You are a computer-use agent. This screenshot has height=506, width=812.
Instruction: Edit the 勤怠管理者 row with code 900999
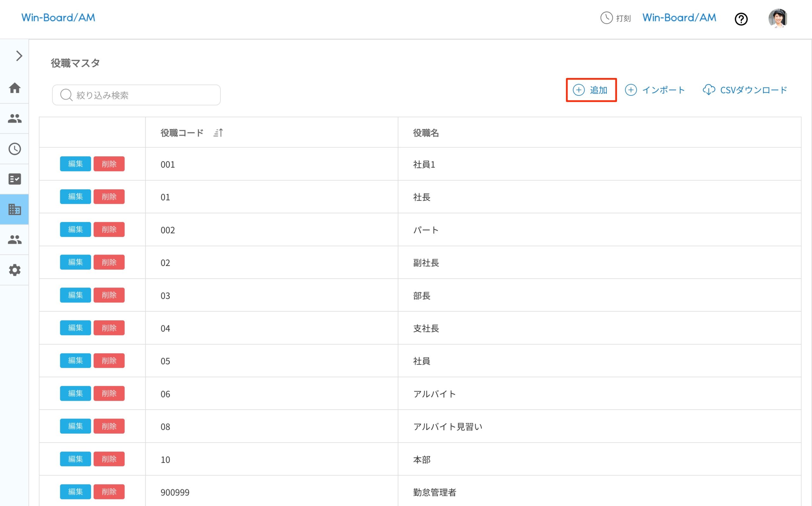75,492
